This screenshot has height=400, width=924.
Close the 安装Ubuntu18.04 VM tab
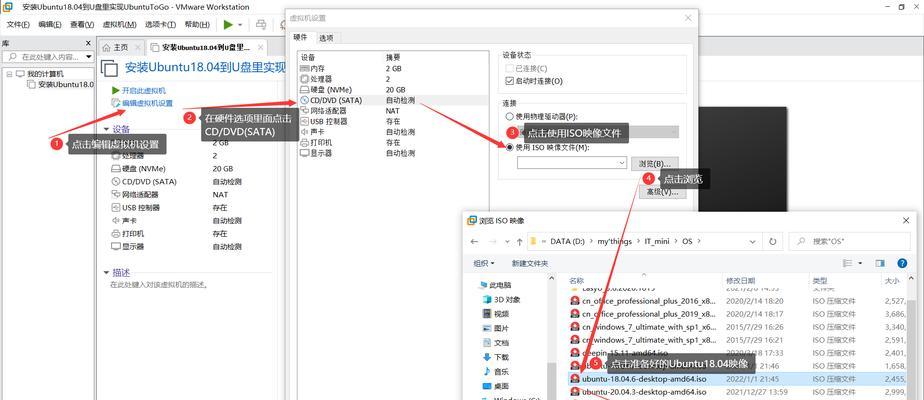coord(259,48)
